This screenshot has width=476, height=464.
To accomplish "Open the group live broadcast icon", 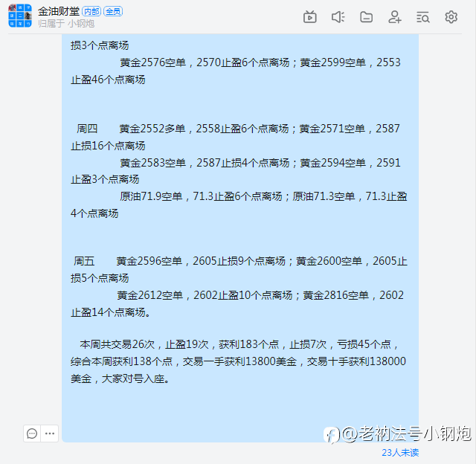I will click(x=309, y=17).
